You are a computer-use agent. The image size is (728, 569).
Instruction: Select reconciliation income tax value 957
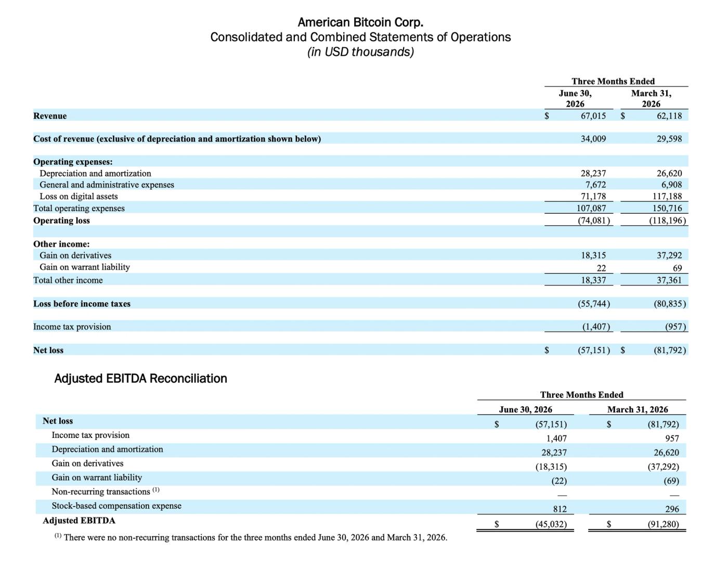coord(672,438)
